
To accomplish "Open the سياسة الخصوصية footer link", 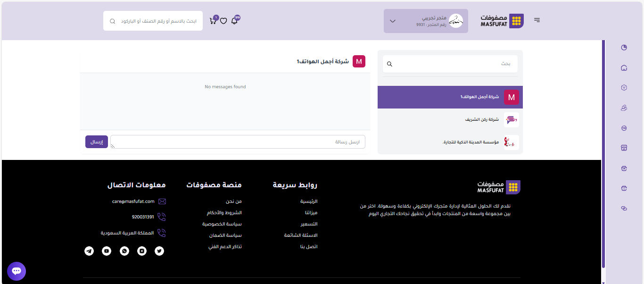I will point(222,224).
